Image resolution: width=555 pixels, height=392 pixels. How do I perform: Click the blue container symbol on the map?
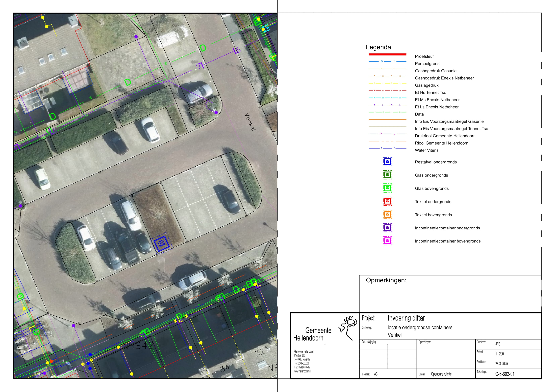click(x=161, y=244)
